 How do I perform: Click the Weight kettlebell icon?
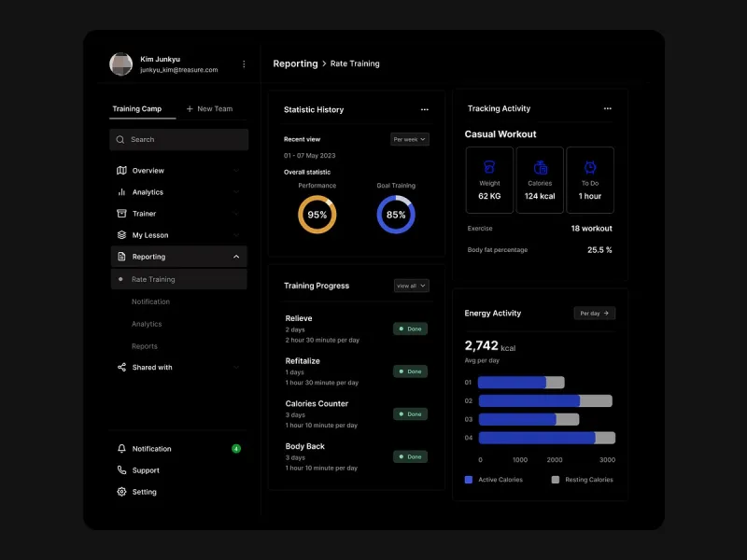(x=489, y=167)
